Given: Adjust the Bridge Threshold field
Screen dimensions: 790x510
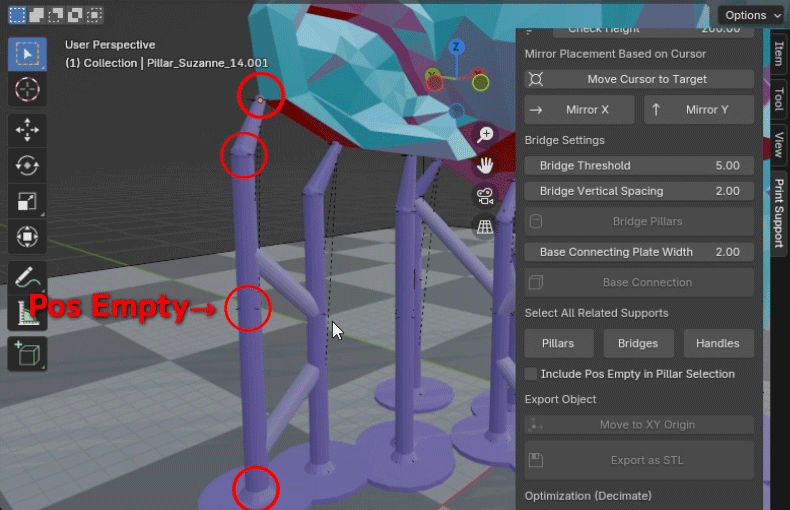Looking at the screenshot, I should pyautogui.click(x=639, y=165).
